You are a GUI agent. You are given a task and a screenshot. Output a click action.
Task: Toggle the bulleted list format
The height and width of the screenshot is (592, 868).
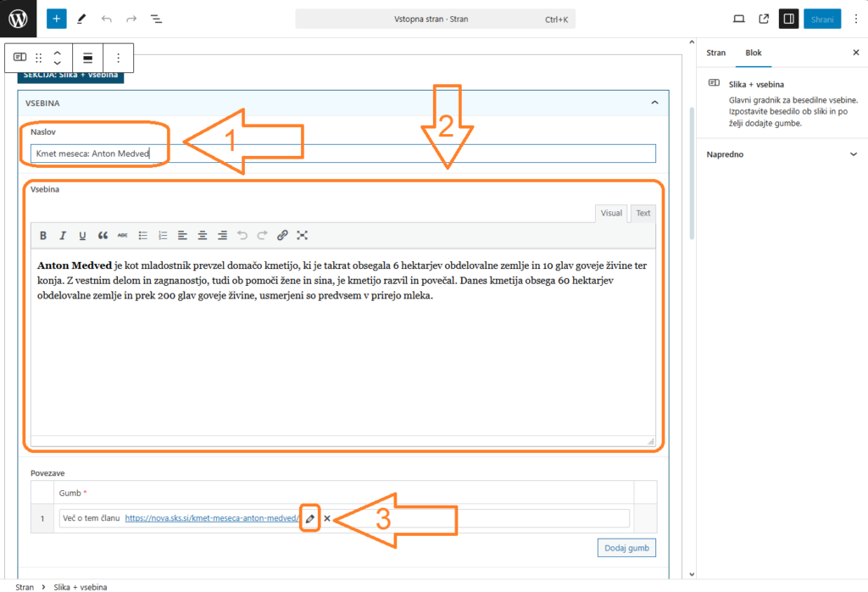click(x=143, y=235)
